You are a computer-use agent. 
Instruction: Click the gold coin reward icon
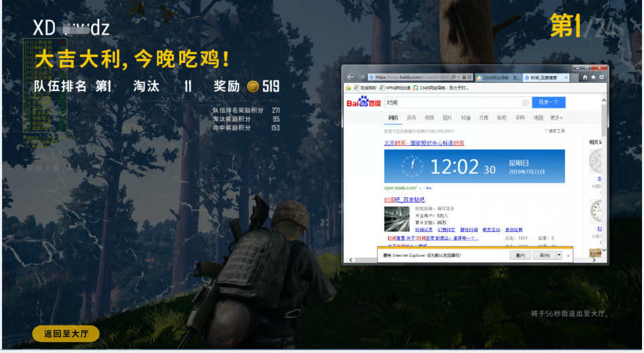click(253, 87)
